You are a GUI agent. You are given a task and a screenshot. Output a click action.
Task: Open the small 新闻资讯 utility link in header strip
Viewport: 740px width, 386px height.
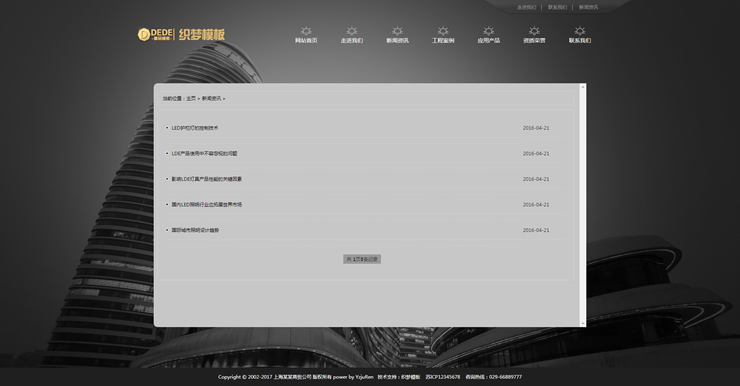point(589,8)
